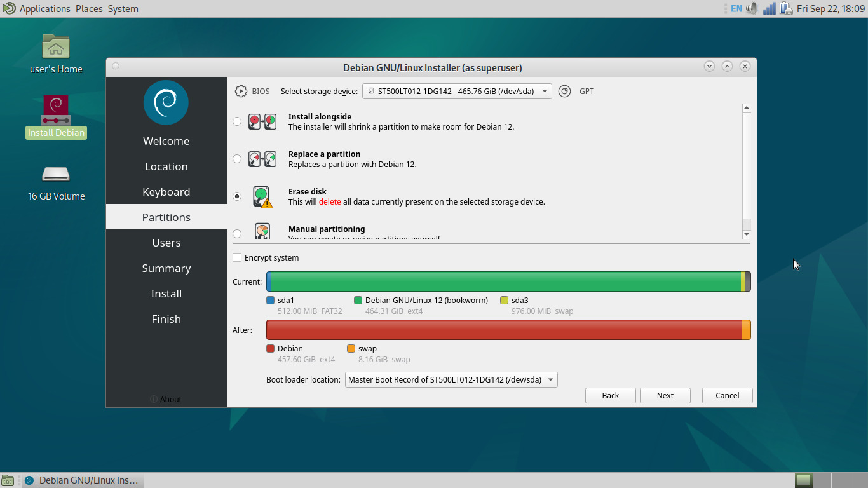Select the Install Debian desktop icon

coord(56,110)
